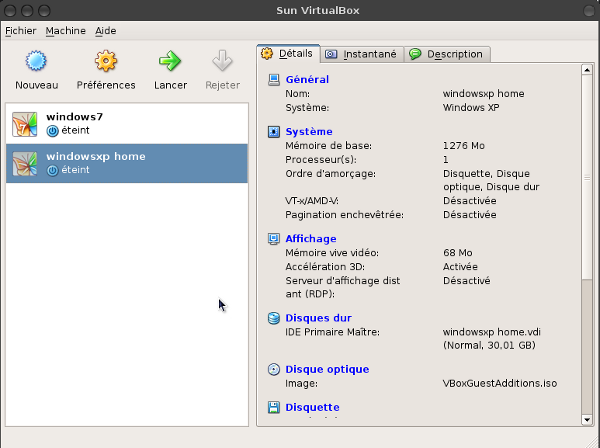Select the Détails tab
Image resolution: width=600 pixels, height=448 pixels.
[x=288, y=53]
